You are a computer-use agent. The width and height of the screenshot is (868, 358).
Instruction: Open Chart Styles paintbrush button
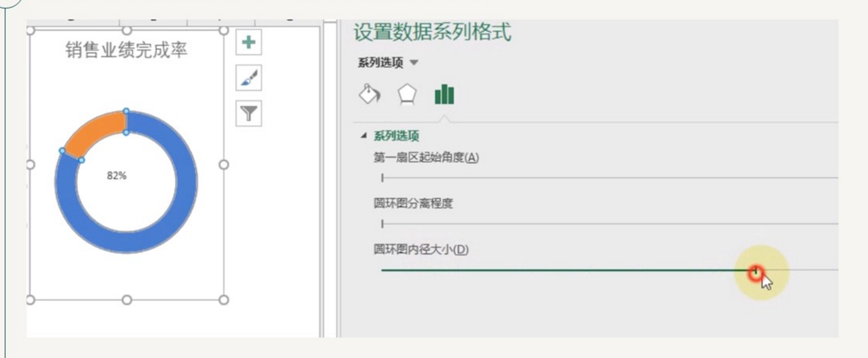249,79
